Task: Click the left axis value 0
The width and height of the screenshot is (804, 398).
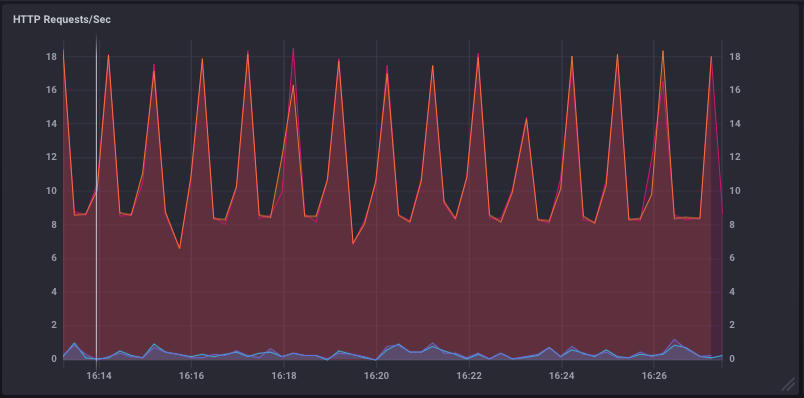Action: pyautogui.click(x=53, y=359)
